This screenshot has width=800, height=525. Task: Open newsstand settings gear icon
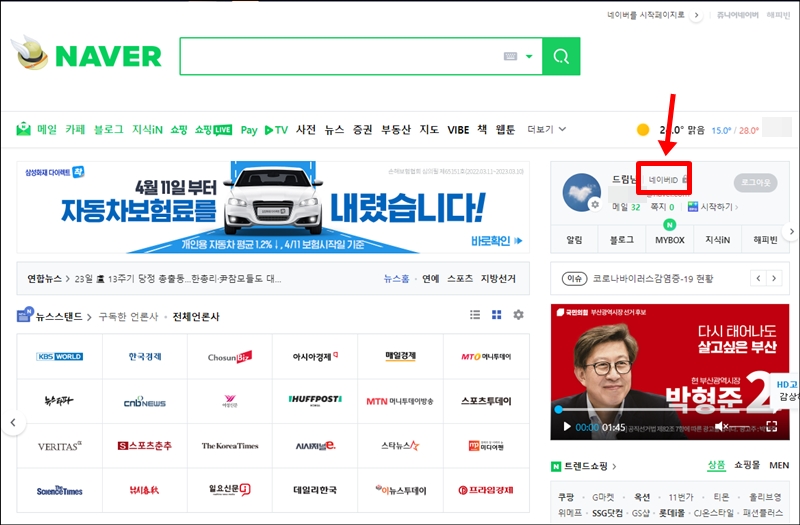(518, 315)
